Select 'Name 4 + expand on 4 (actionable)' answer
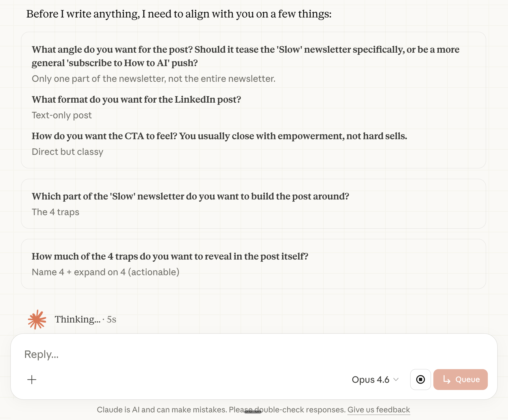This screenshot has width=508, height=420. pyautogui.click(x=105, y=272)
